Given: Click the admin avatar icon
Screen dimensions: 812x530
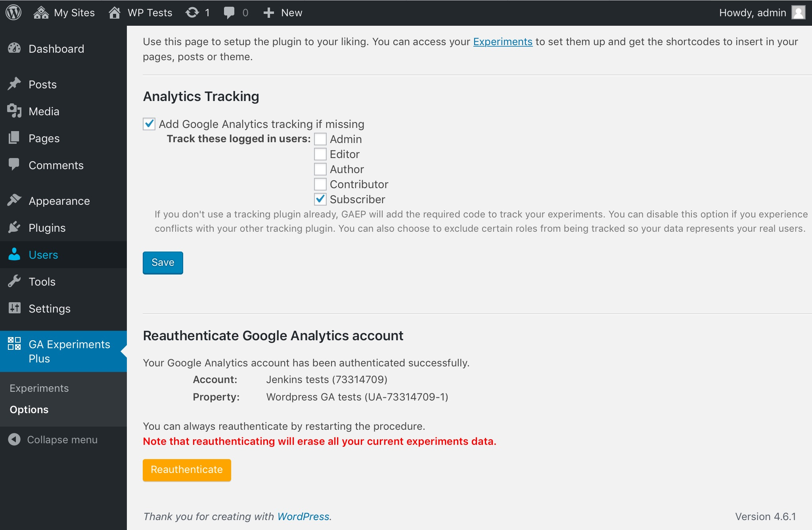Looking at the screenshot, I should click(798, 13).
